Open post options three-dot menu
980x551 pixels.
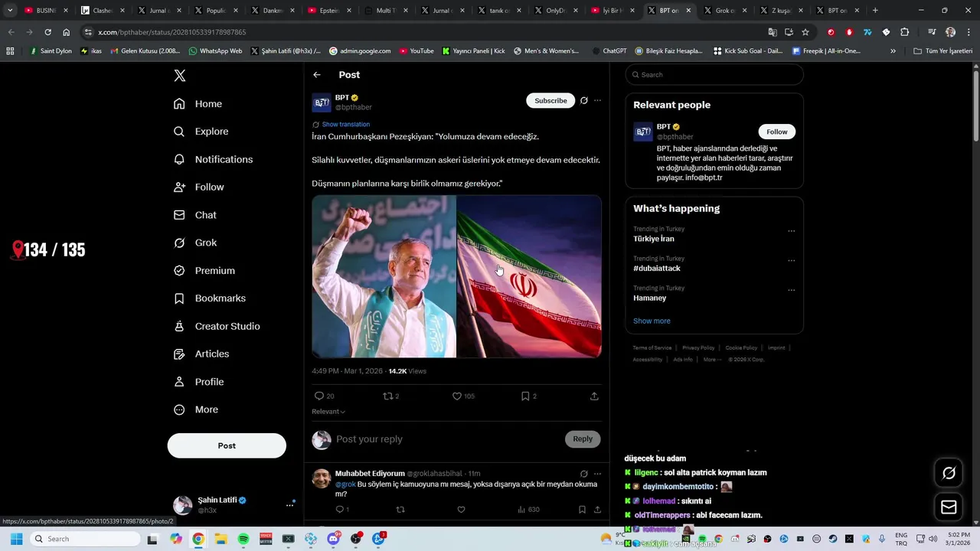598,100
